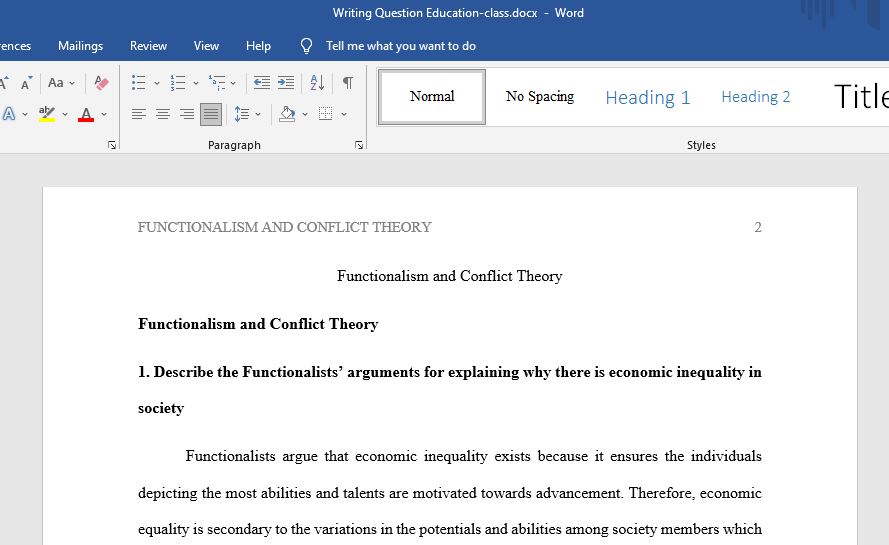Viewport: 889px width, 545px height.
Task: Open the Mailings tab
Action: point(81,46)
